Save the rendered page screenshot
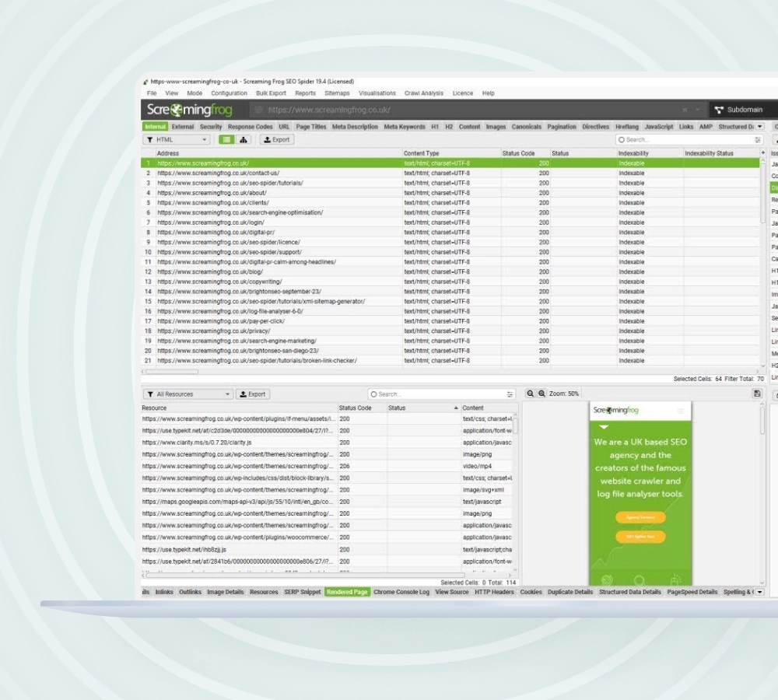Screen dimensions: 778x700 coord(757,394)
